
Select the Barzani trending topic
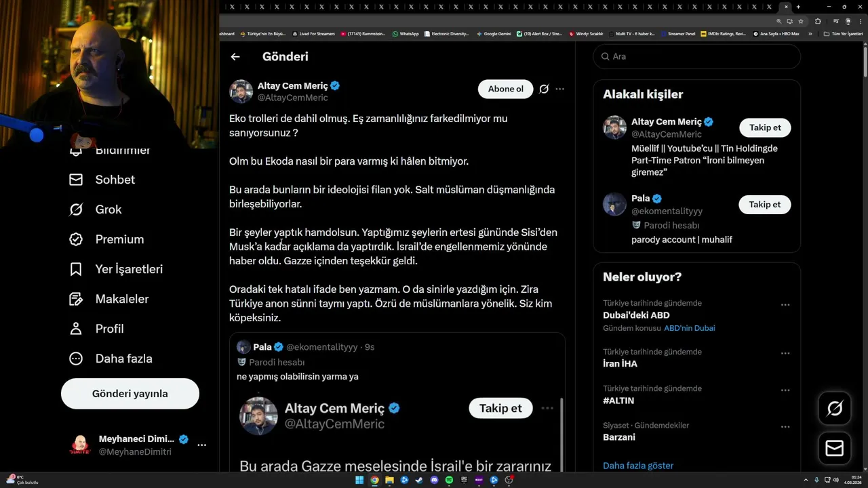click(619, 437)
